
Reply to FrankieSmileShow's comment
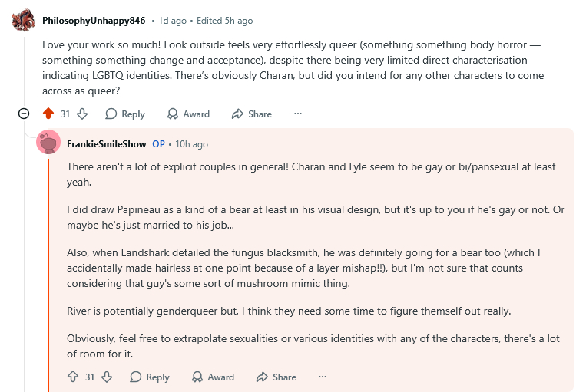(149, 377)
